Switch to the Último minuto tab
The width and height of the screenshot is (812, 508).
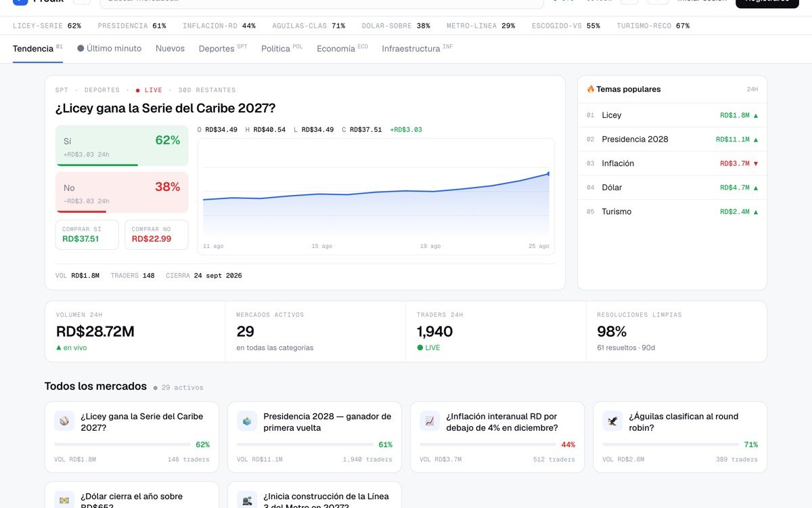pyautogui.click(x=109, y=49)
